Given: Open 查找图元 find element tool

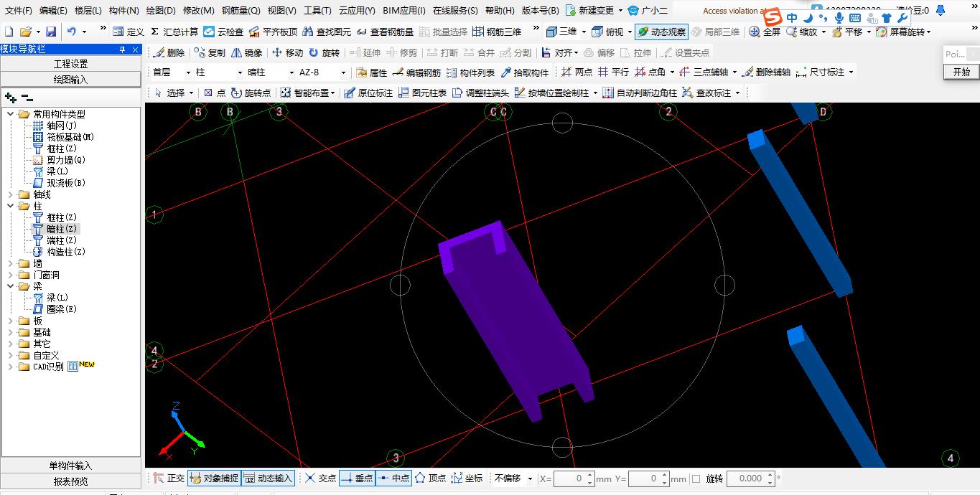Looking at the screenshot, I should click(x=327, y=32).
